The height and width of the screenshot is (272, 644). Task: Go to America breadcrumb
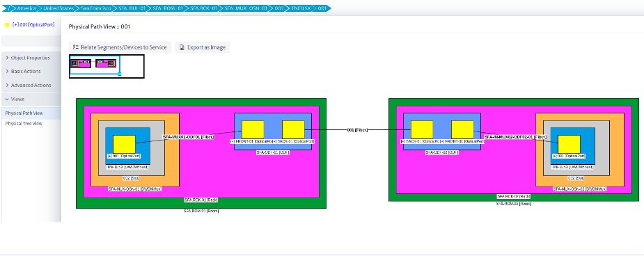tap(26, 8)
